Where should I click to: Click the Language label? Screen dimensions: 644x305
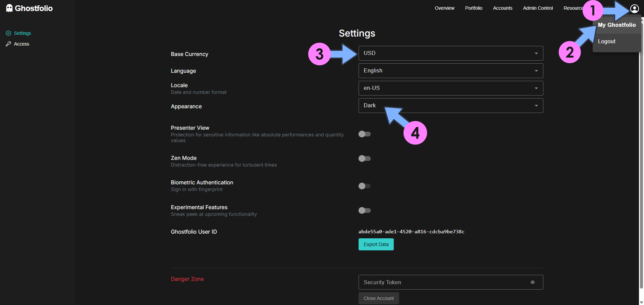pyautogui.click(x=183, y=71)
